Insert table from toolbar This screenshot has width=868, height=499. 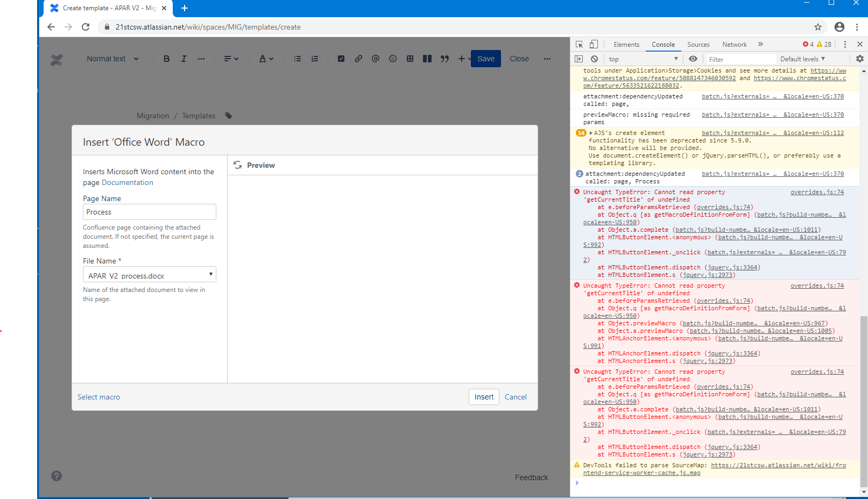[x=410, y=59]
